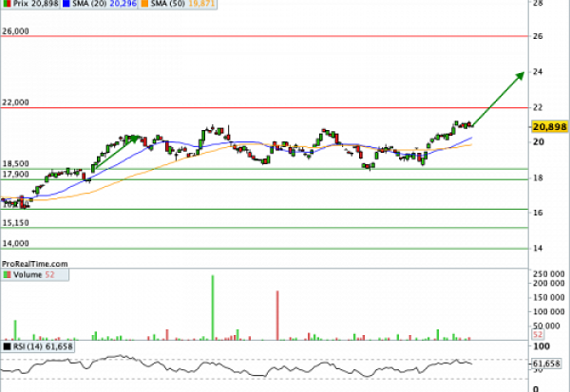Image resolution: width=570 pixels, height=392 pixels.
Task: Click the 26,000 resistance level label
Action: point(15,31)
